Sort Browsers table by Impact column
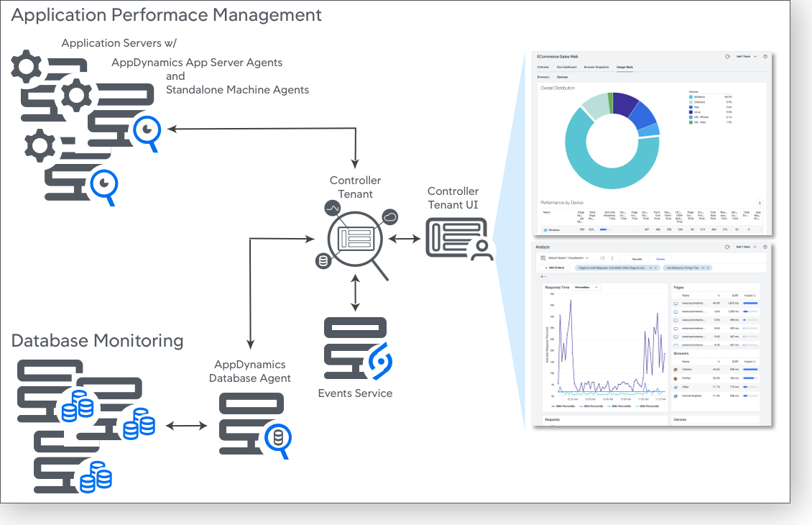This screenshot has width=812, height=525. point(749,361)
